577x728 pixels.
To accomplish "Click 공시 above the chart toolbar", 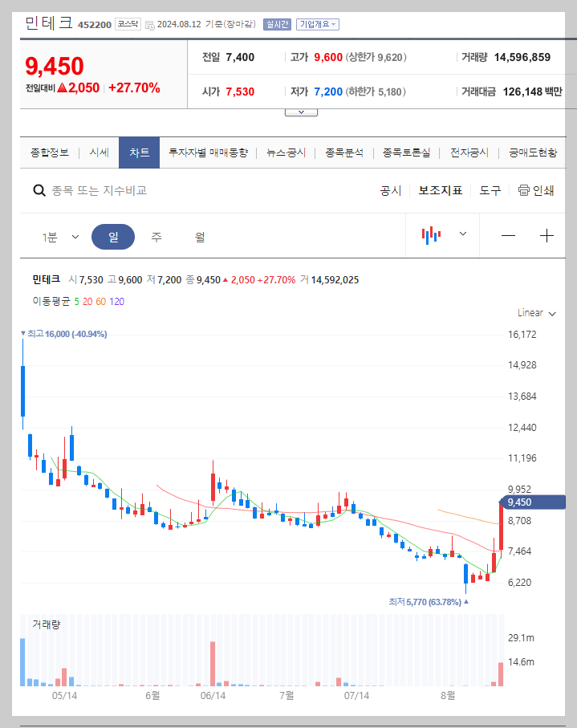I will click(x=391, y=190).
